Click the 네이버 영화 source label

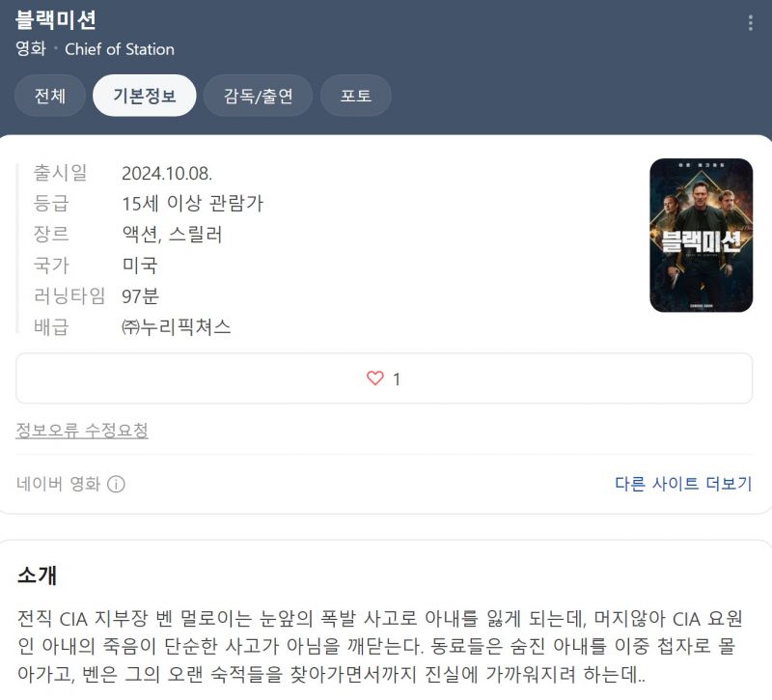58,484
